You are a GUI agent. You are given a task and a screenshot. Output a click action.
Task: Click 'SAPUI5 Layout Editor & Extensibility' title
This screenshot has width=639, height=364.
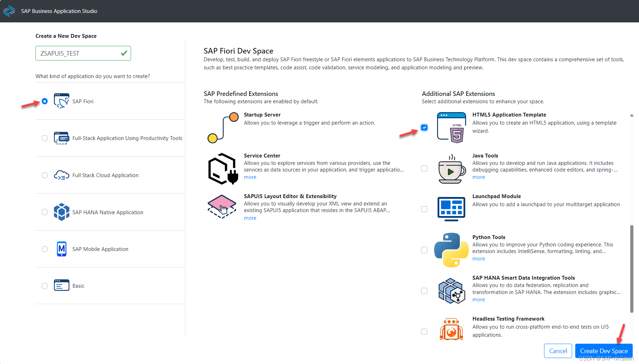[x=290, y=196]
